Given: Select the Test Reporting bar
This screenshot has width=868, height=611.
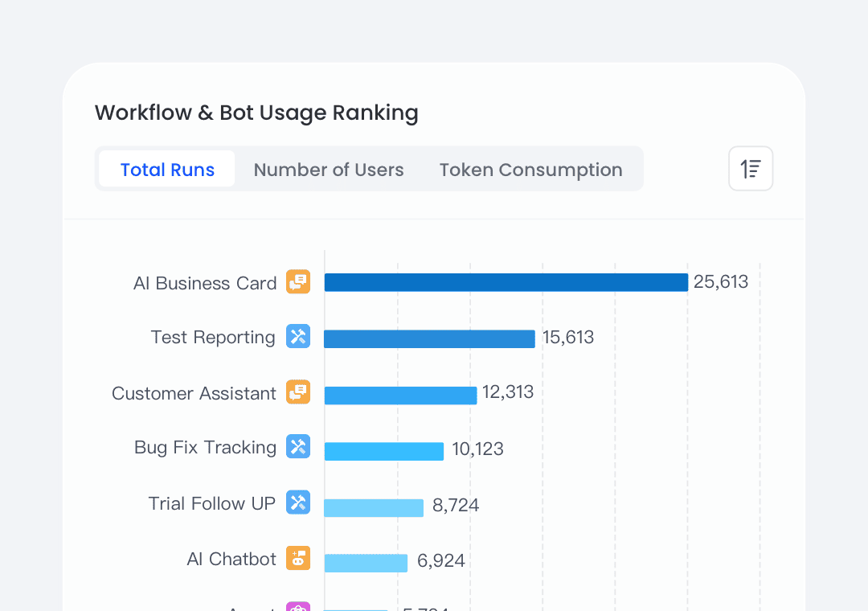Looking at the screenshot, I should [x=429, y=338].
